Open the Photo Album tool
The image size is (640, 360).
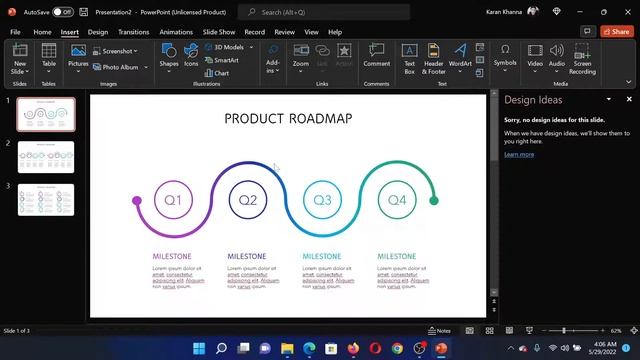[116, 67]
